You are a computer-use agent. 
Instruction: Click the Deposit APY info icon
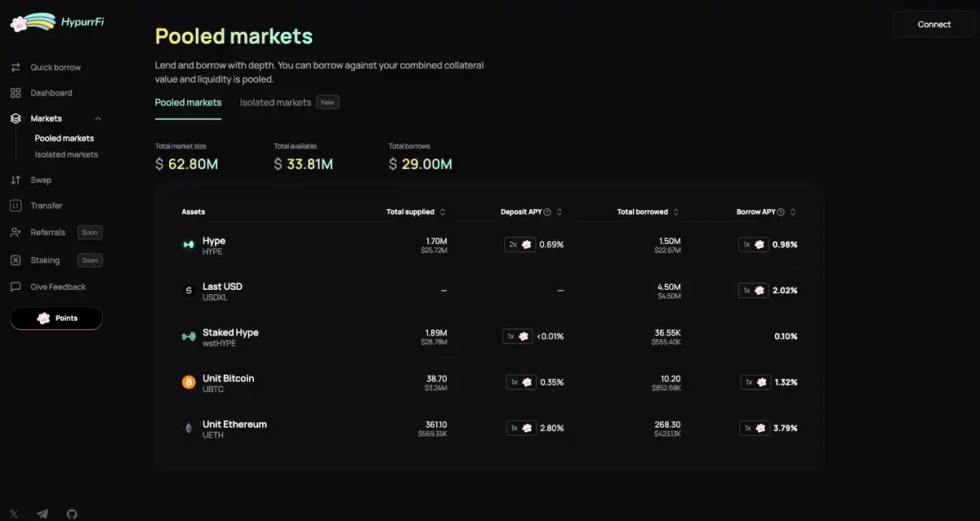point(547,212)
